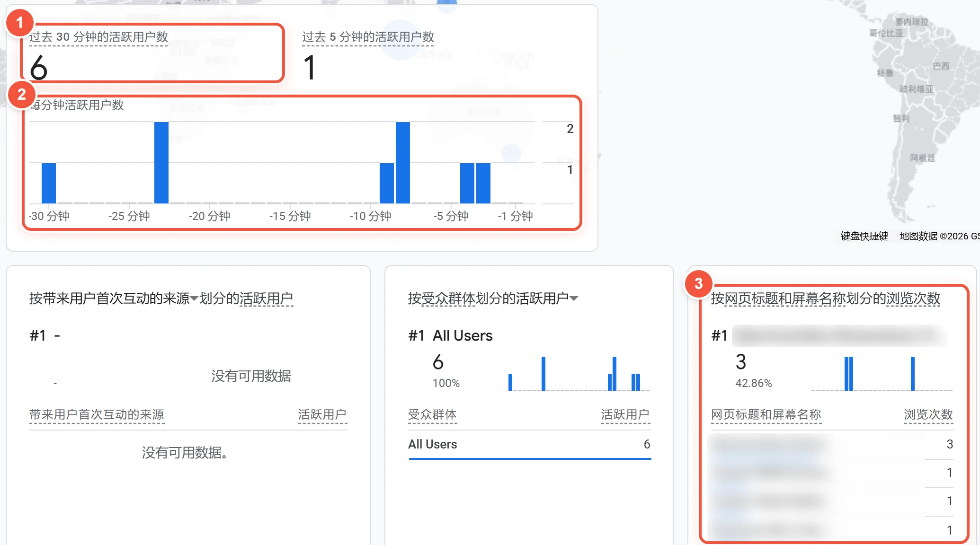
Task: Click the 巴西 label on the map
Action: [x=941, y=66]
